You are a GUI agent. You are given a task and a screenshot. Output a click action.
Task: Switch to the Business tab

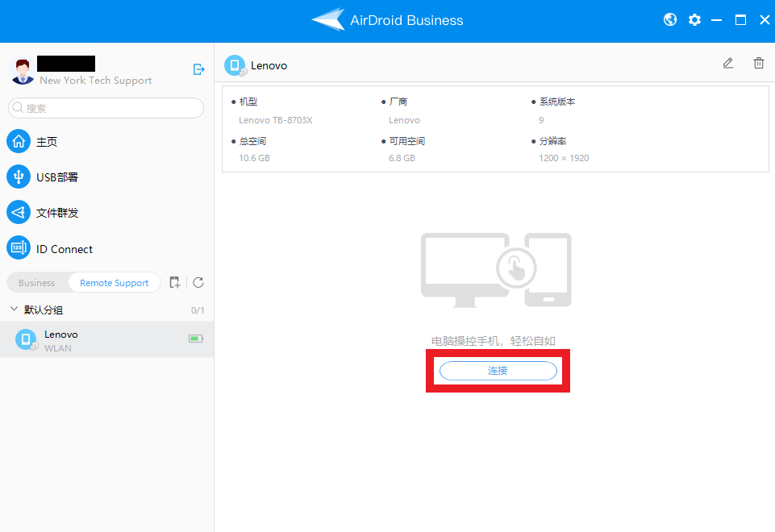pyautogui.click(x=37, y=283)
